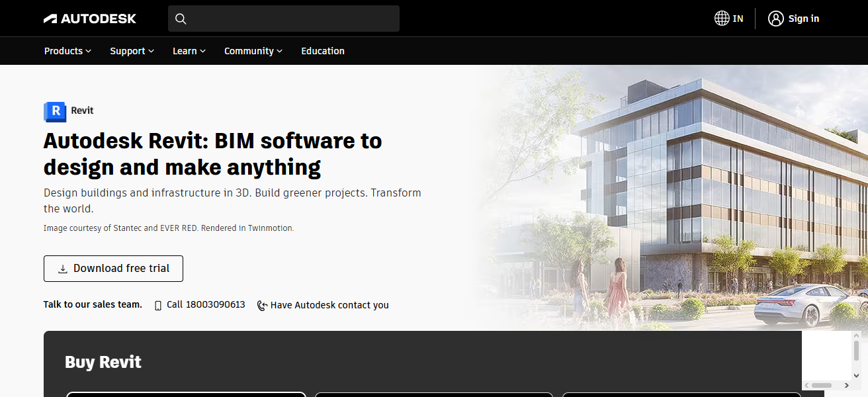Click the horizontal scrollbar left arrow
This screenshot has height=397, width=868.
806,385
